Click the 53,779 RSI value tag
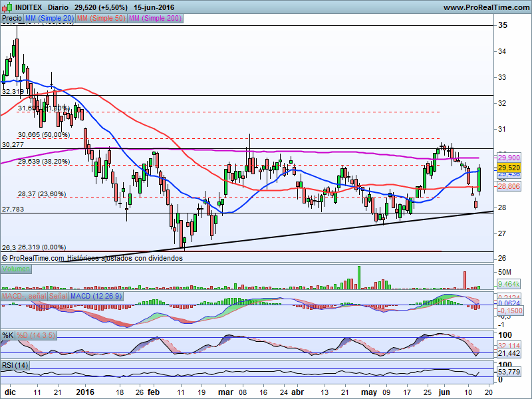The width and height of the screenshot is (532, 399). point(509,372)
